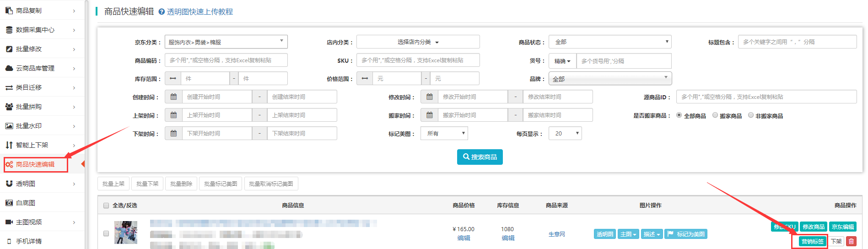Click the red trash delete icon

click(851, 241)
